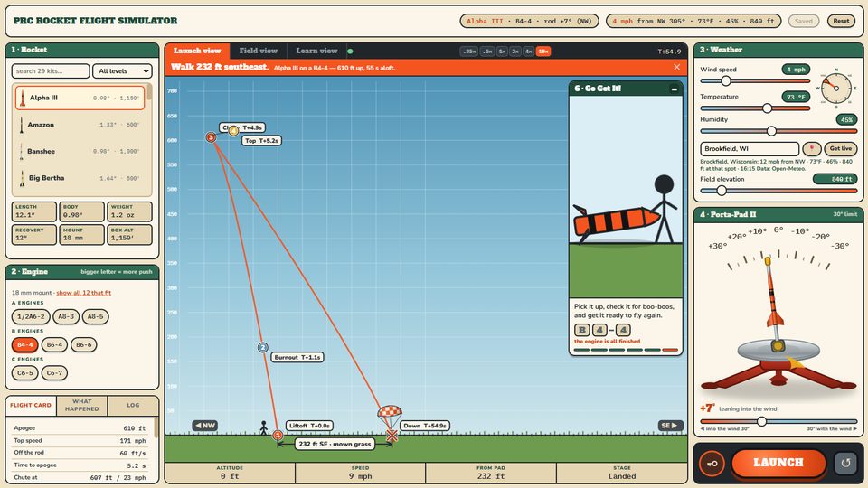Adjust the Field elevation slider
Screen dimensions: 868x488
(x=778, y=191)
